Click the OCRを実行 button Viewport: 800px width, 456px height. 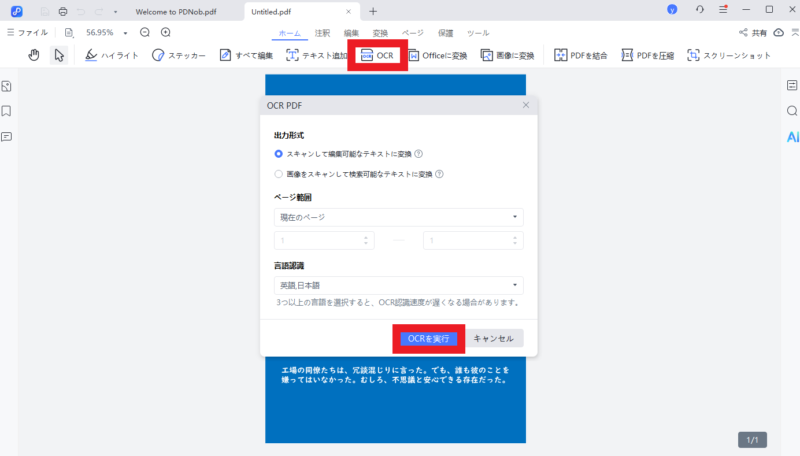pyautogui.click(x=428, y=338)
